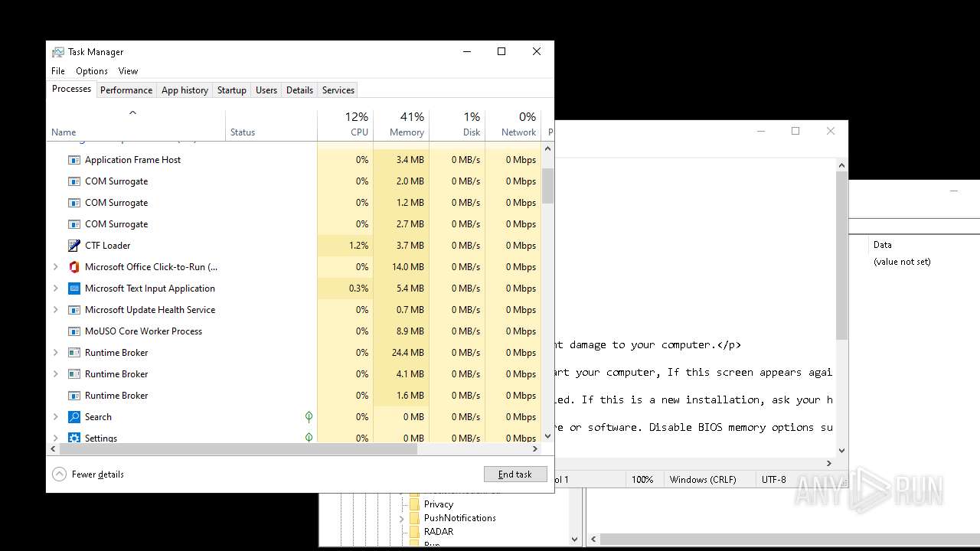The image size is (980, 551).
Task: Switch to the Users tab
Action: (x=266, y=90)
